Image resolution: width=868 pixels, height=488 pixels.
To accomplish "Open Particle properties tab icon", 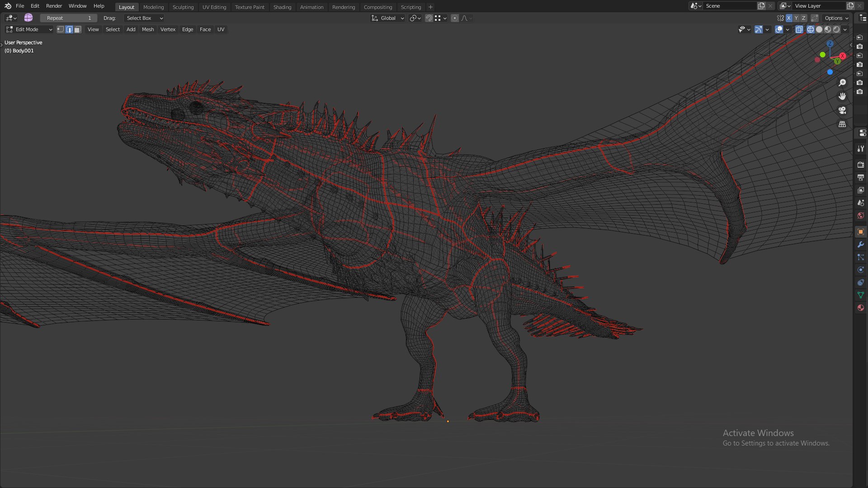I will pyautogui.click(x=861, y=257).
